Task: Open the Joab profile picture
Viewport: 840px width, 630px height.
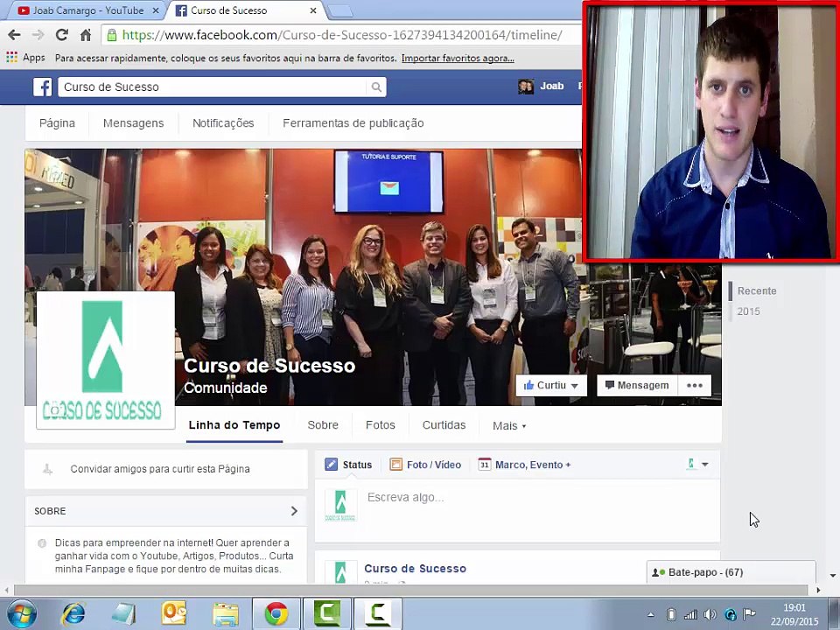Action: [x=526, y=87]
